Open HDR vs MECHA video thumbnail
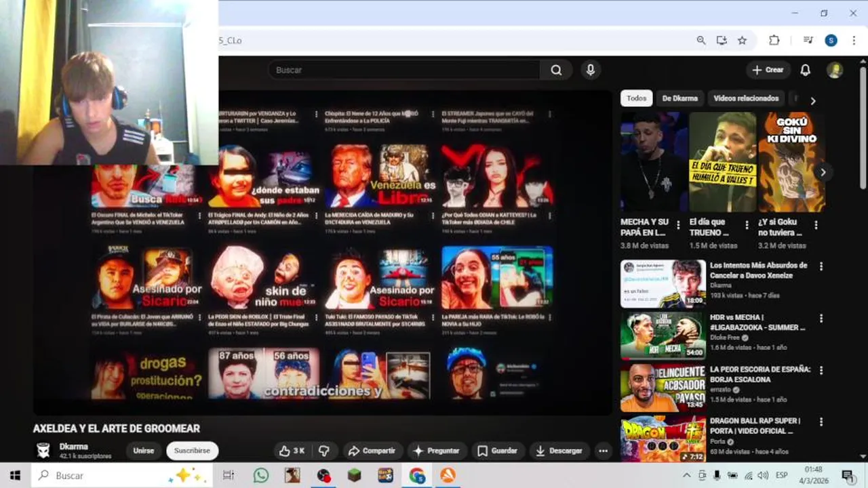 [x=663, y=335]
